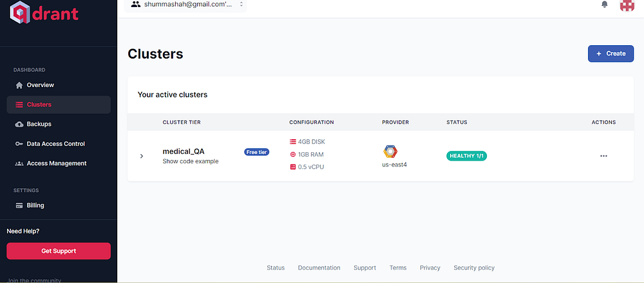This screenshot has width=644, height=283.
Task: Go to Billing settings
Action: point(35,206)
